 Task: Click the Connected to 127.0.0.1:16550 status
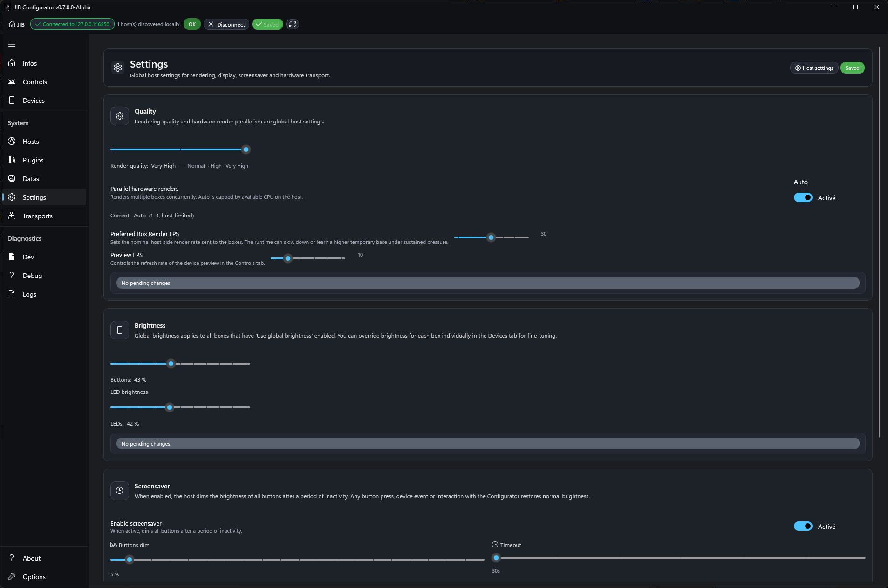(x=72, y=24)
